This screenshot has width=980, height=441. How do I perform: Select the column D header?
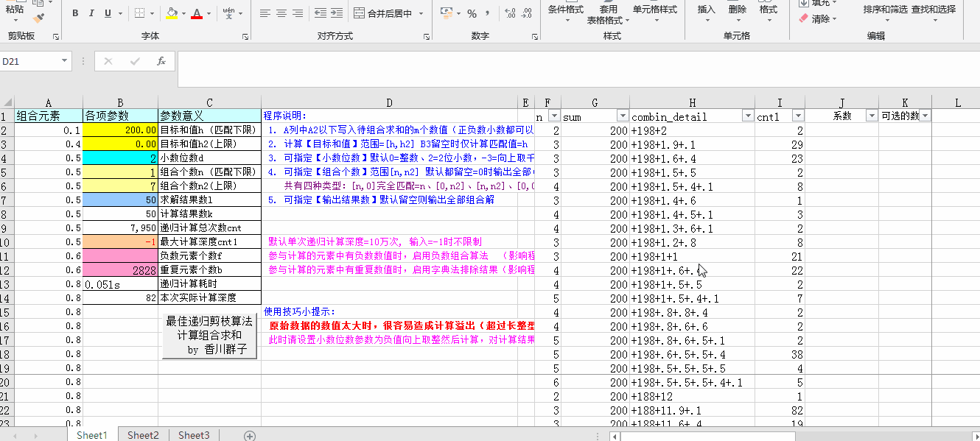pyautogui.click(x=389, y=102)
